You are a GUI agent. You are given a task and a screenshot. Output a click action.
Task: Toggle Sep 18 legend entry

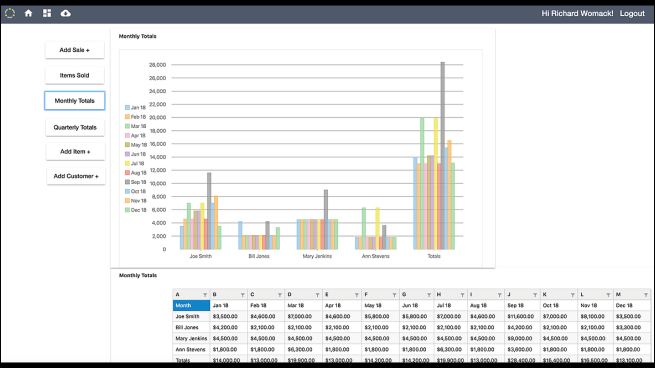135,182
